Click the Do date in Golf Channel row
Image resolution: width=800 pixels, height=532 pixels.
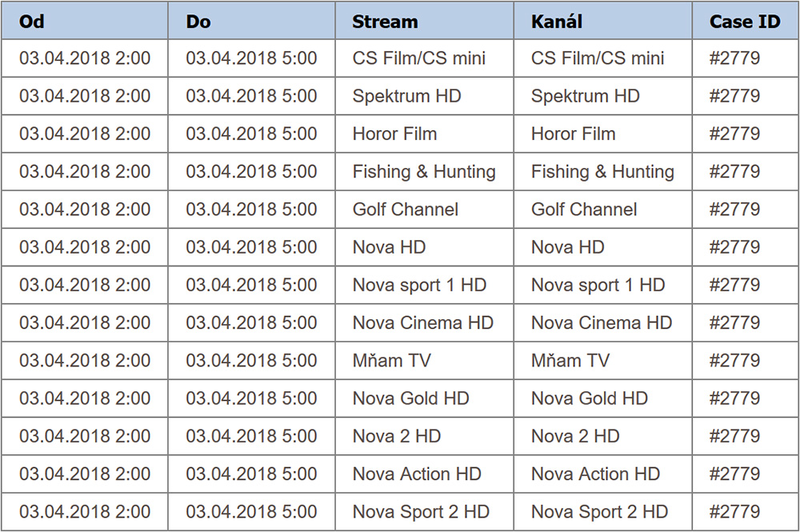pos(251,210)
